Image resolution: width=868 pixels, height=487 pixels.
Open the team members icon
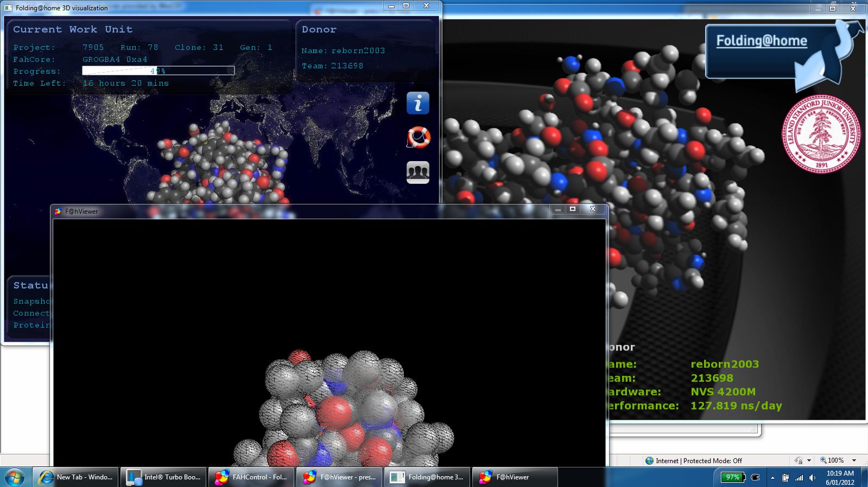coord(418,172)
